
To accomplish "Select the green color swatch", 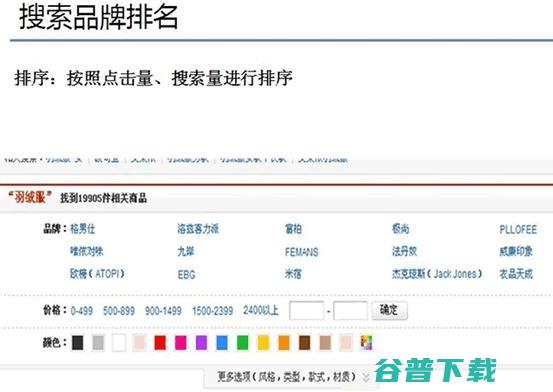I will tap(243, 343).
